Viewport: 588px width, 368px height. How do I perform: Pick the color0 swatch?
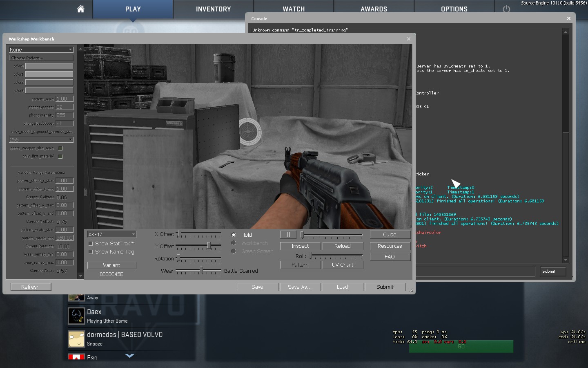(x=49, y=66)
